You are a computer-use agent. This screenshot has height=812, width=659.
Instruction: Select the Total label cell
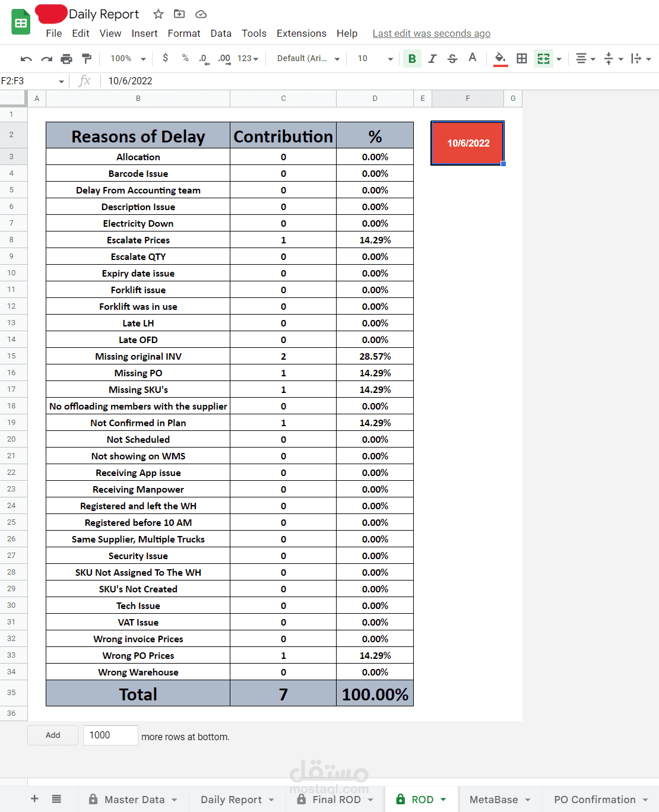(x=138, y=693)
